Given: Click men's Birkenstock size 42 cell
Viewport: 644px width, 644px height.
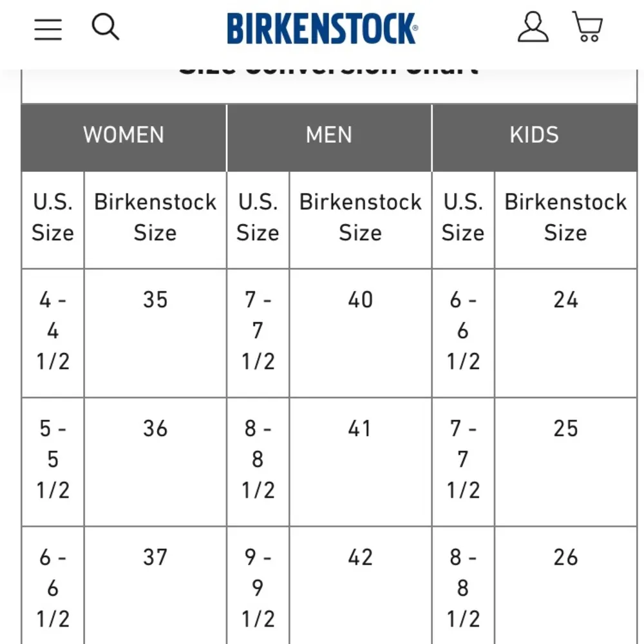Looking at the screenshot, I should (x=360, y=558).
